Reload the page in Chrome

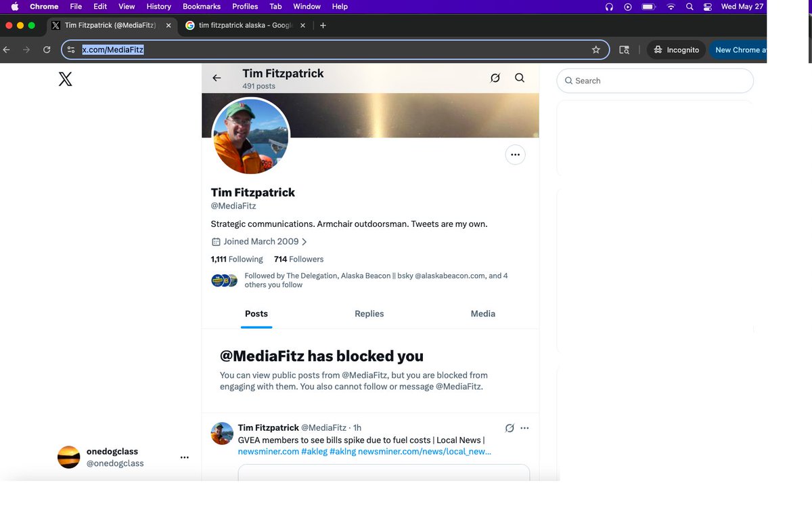pos(47,49)
